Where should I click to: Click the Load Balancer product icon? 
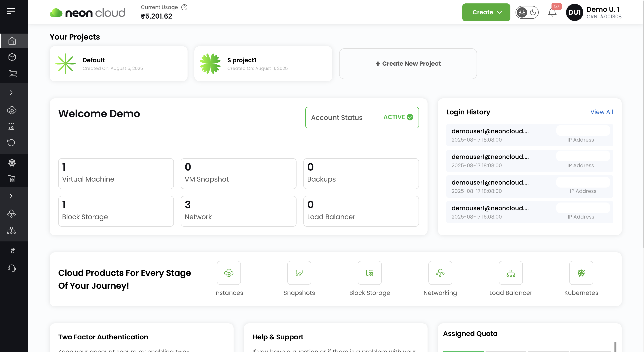tap(510, 273)
